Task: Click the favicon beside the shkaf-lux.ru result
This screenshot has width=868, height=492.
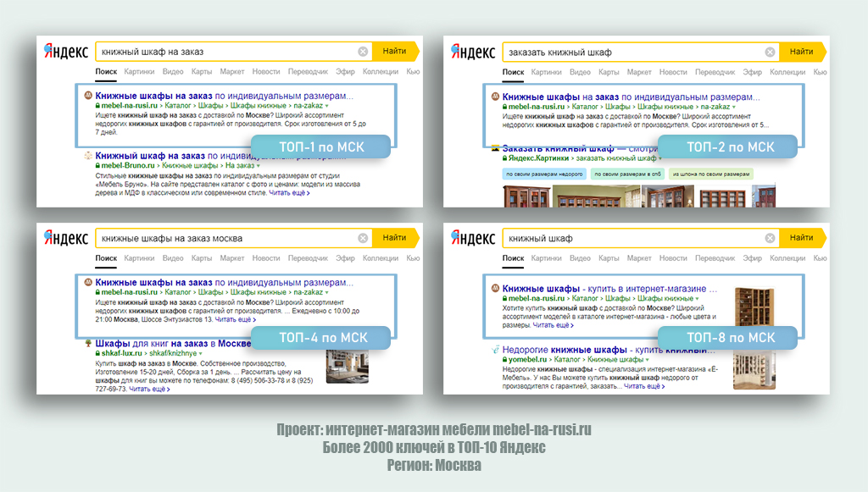Action: pyautogui.click(x=88, y=343)
